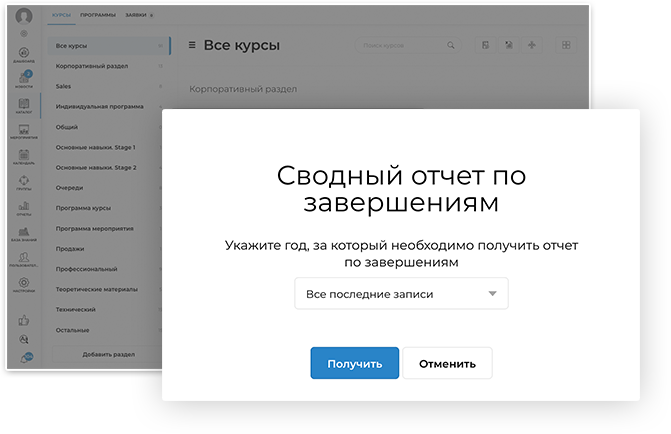Click the hamburger icon beside Все курсы

(x=192, y=45)
